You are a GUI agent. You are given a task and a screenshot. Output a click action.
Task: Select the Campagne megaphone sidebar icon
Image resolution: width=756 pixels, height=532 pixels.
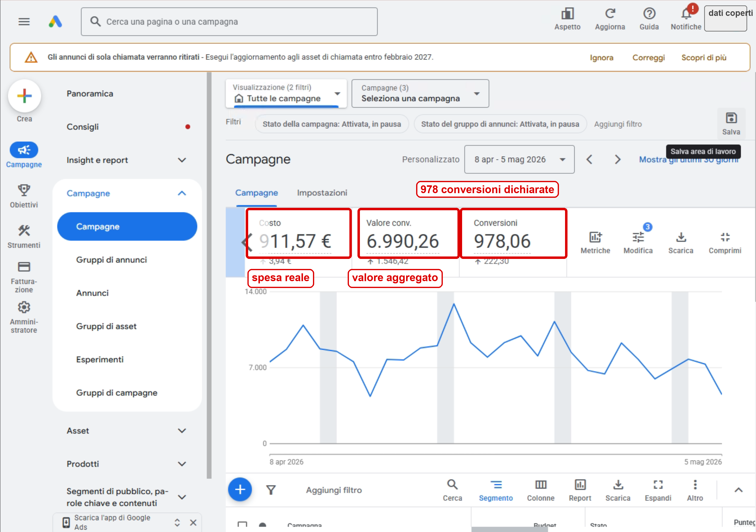point(24,150)
